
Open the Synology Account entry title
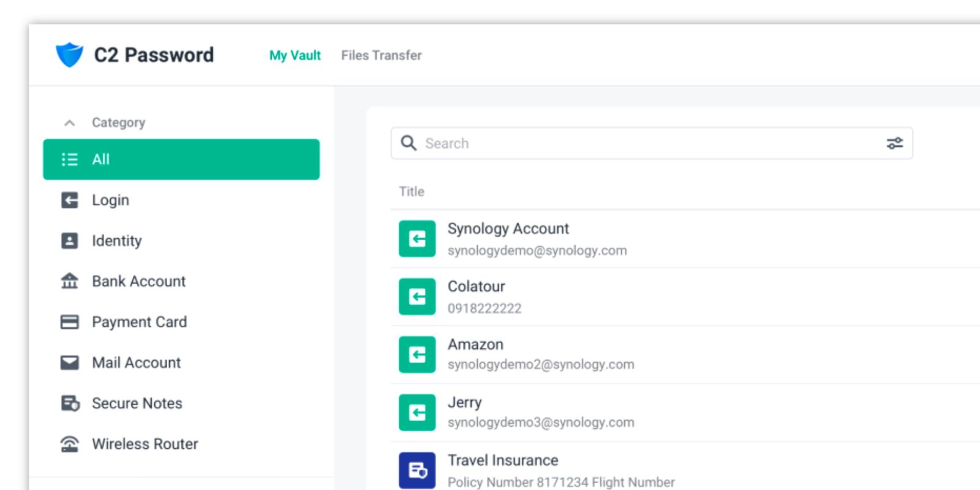tap(508, 228)
